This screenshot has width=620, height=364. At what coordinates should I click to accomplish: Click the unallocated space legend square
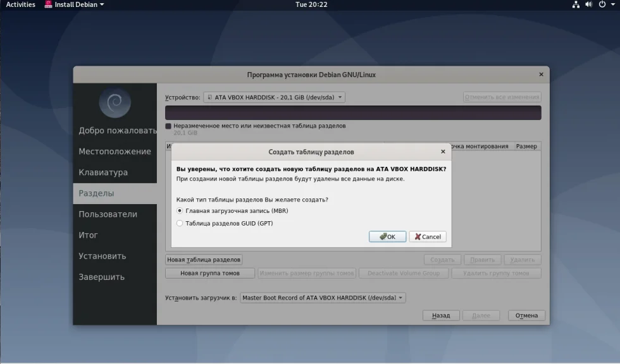pos(168,126)
